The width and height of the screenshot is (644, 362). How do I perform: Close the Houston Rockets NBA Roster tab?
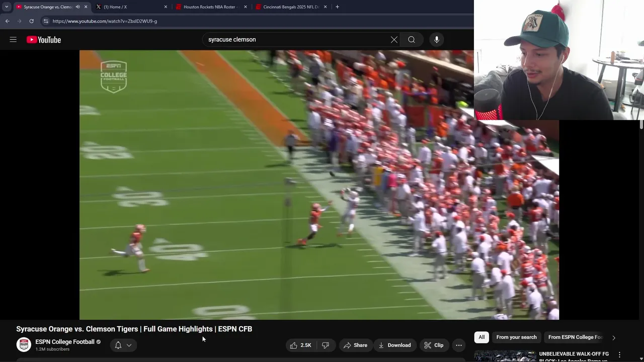[246, 7]
